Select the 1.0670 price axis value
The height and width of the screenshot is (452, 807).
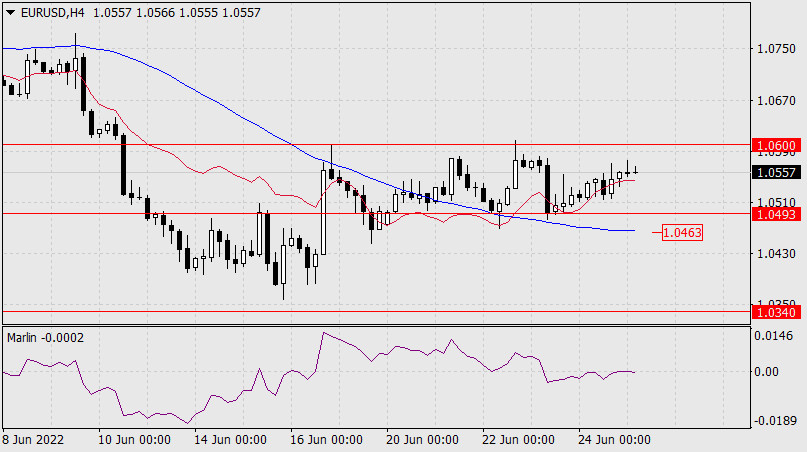tap(776, 100)
